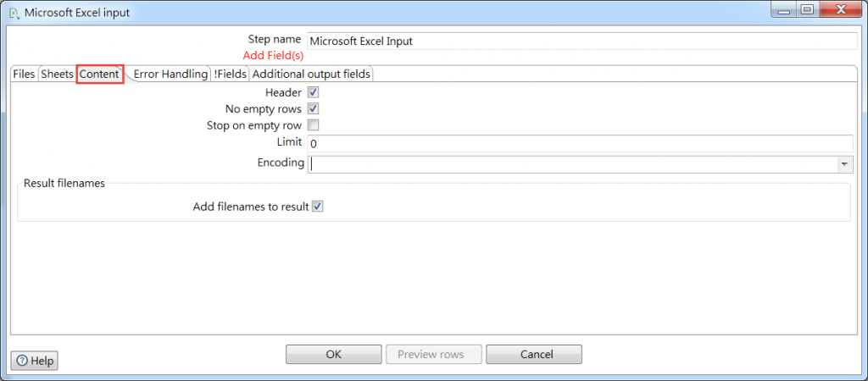Viewport: 868px width, 381px height.
Task: Open Help via the Help button
Action: (x=35, y=361)
